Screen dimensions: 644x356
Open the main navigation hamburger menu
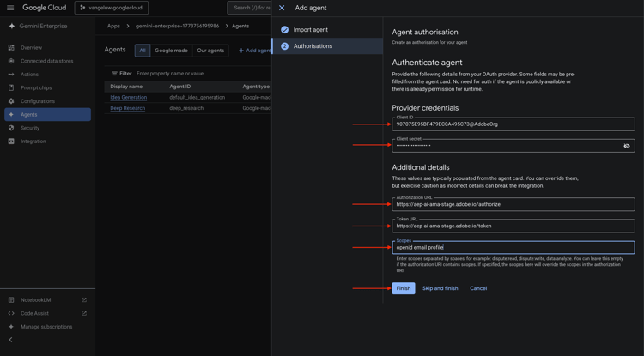coord(10,8)
